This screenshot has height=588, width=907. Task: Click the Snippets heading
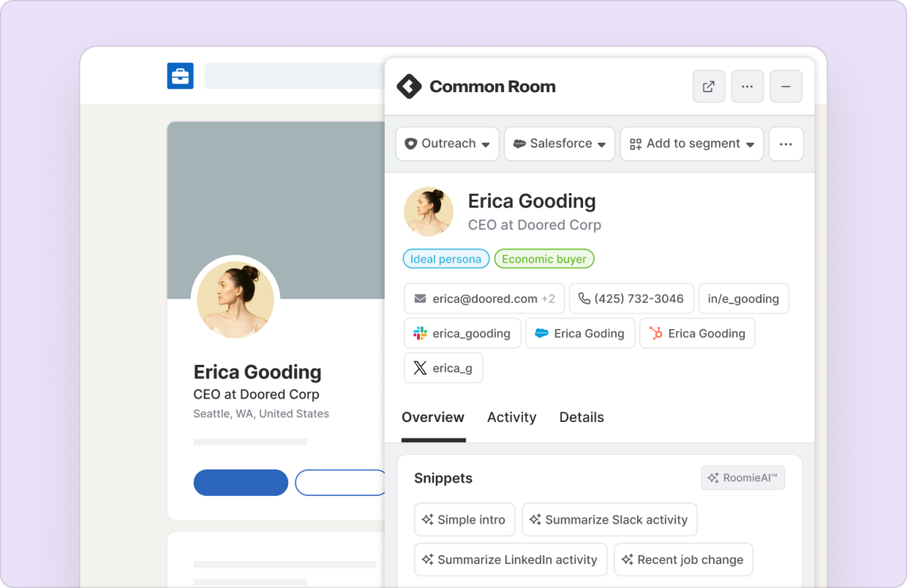443,478
